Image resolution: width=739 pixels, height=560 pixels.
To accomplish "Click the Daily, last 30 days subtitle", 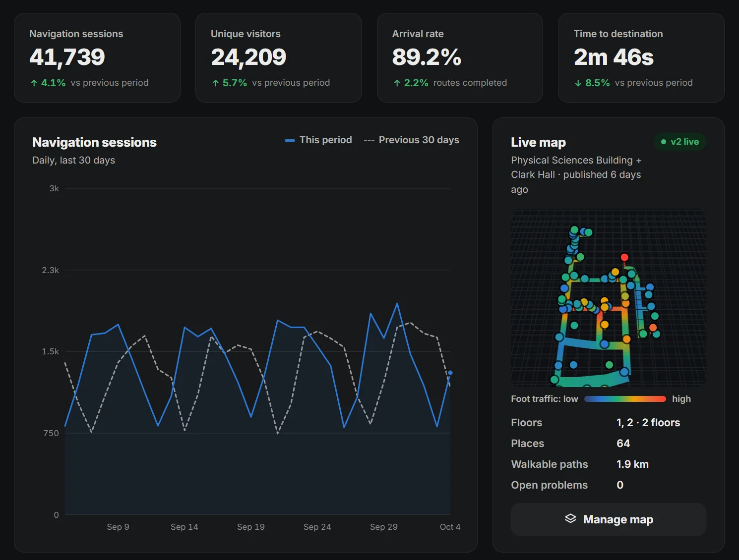I will click(x=74, y=160).
